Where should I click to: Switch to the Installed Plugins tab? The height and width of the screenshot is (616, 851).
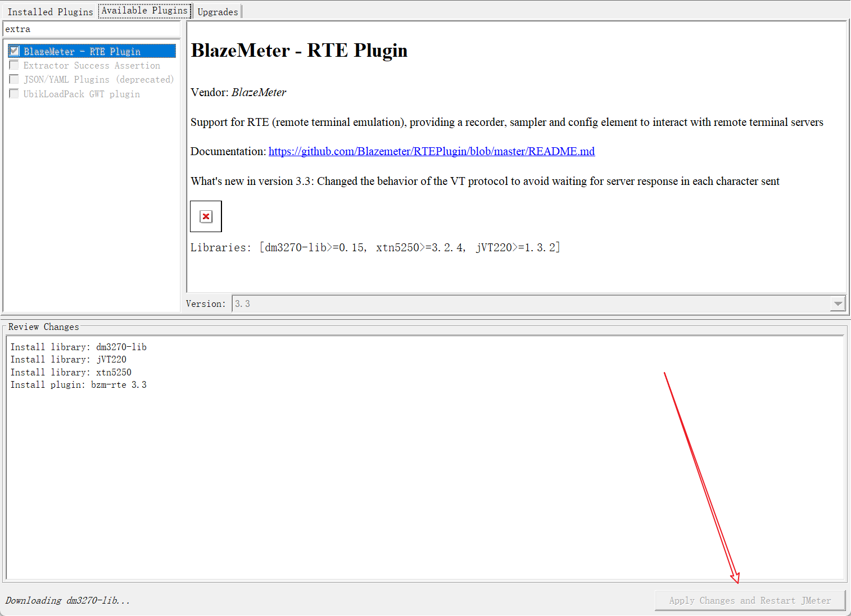[x=50, y=12]
